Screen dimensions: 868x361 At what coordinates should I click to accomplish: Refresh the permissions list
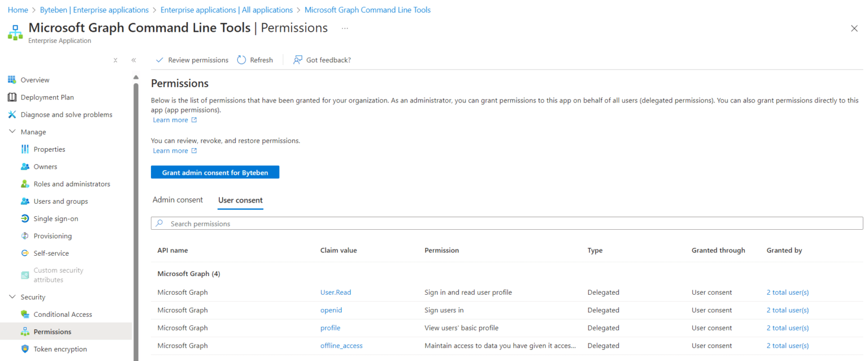coord(255,59)
